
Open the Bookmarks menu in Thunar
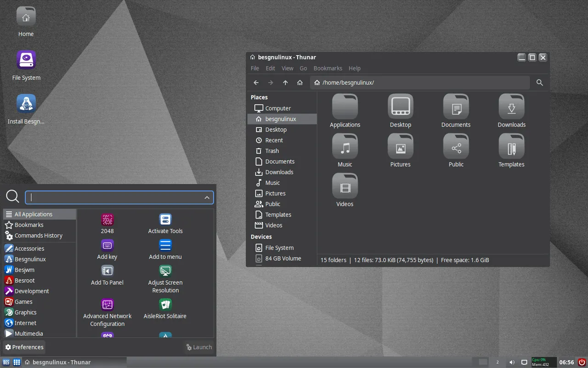point(328,68)
